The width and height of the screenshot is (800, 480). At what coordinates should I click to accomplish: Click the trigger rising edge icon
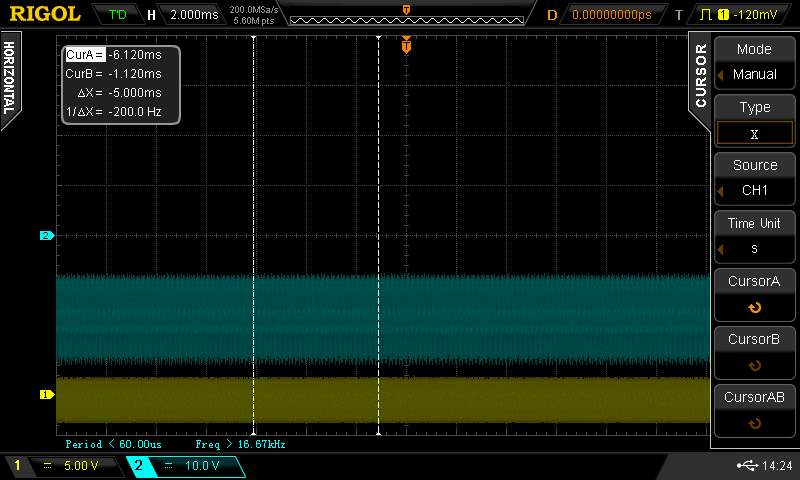pyautogui.click(x=706, y=15)
